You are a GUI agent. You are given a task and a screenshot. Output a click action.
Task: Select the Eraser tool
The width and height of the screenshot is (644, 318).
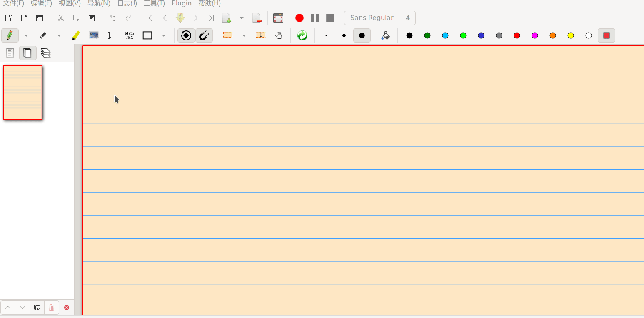[42, 35]
